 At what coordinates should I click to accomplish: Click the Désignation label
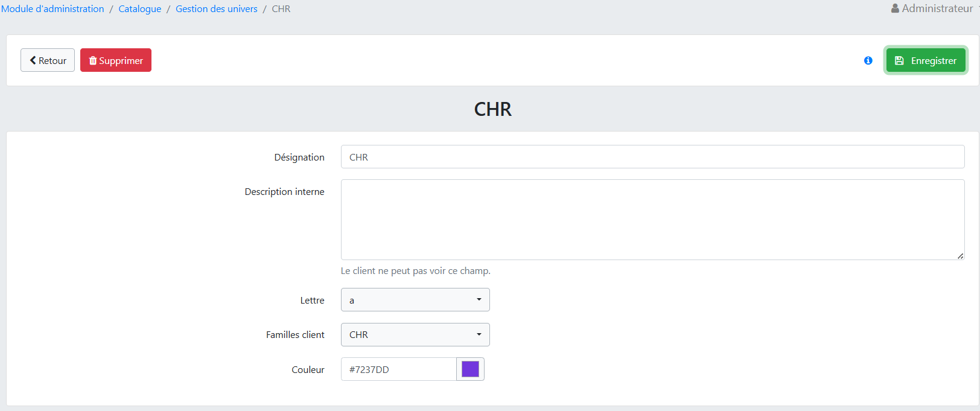pos(299,158)
